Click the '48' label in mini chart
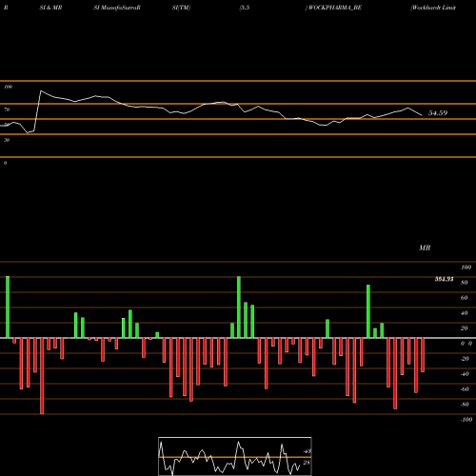This screenshot has height=476, width=476. pyautogui.click(x=307, y=451)
